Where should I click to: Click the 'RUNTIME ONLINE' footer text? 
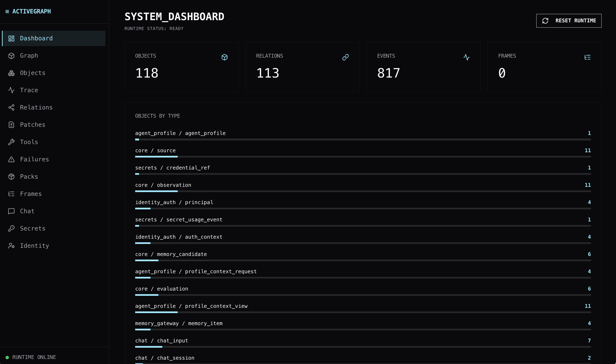[x=34, y=357]
